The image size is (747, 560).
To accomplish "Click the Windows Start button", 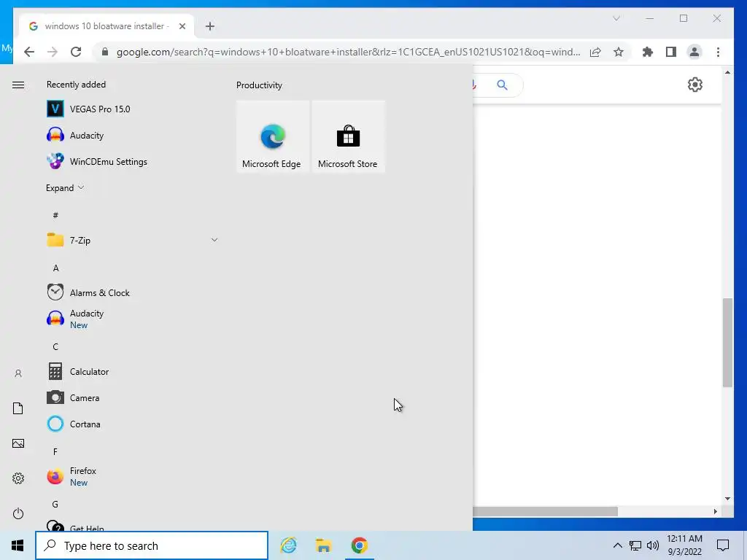I will click(x=18, y=545).
